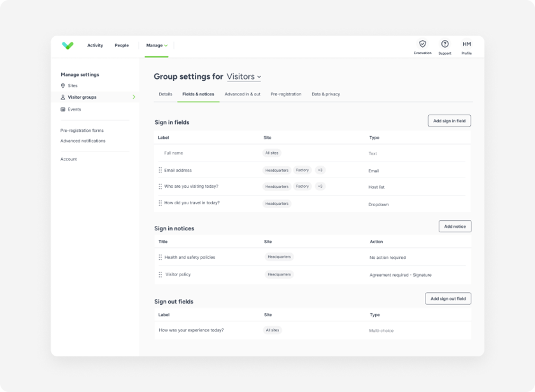Open the Evacuation shield icon
The width and height of the screenshot is (535, 392).
(422, 44)
